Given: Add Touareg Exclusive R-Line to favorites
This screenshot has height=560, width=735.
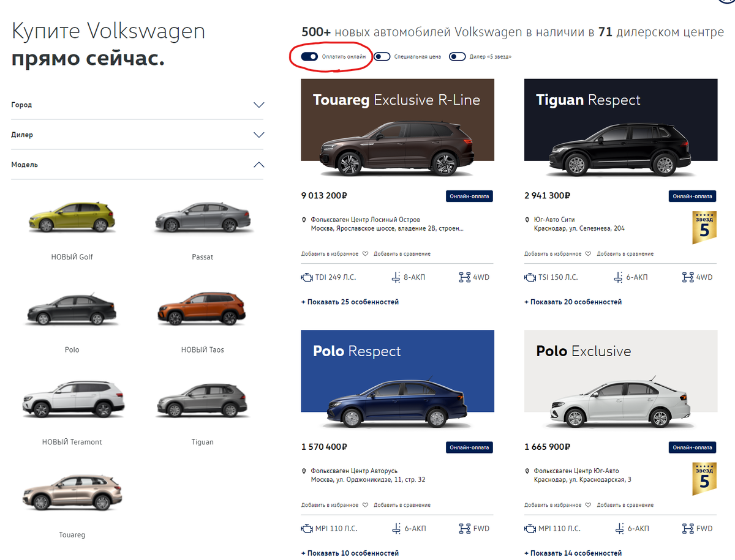Looking at the screenshot, I should 334,253.
